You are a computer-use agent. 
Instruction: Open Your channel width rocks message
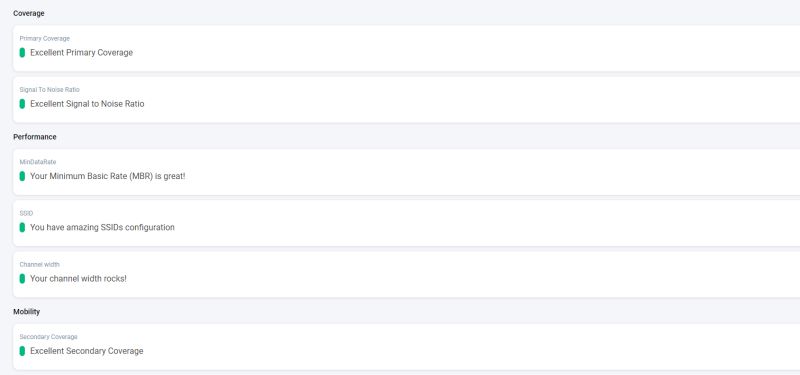[x=78, y=279]
